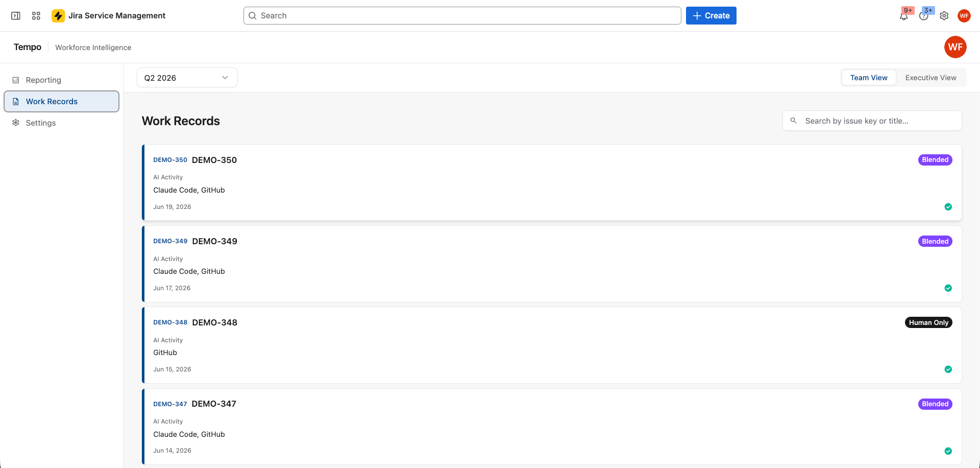Click the Jira Service Management logo
The width and height of the screenshot is (980, 468).
point(58,16)
